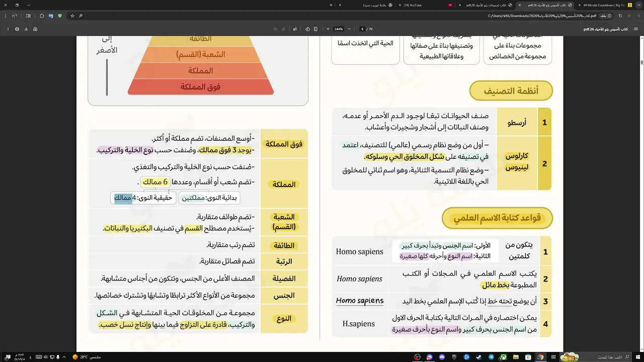Click pyramid level فوق المملكة
Screen dimensions: 644x362
click(200, 87)
